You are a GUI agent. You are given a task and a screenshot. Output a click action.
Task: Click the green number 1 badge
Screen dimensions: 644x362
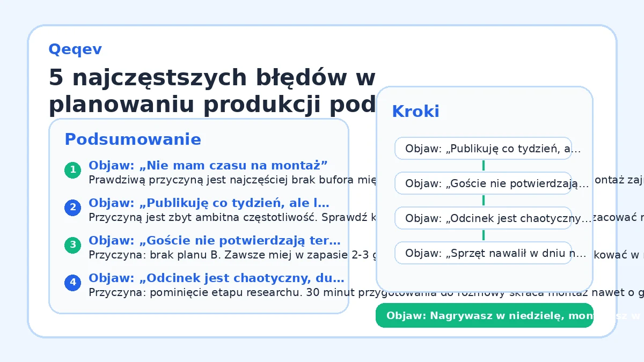point(72,171)
